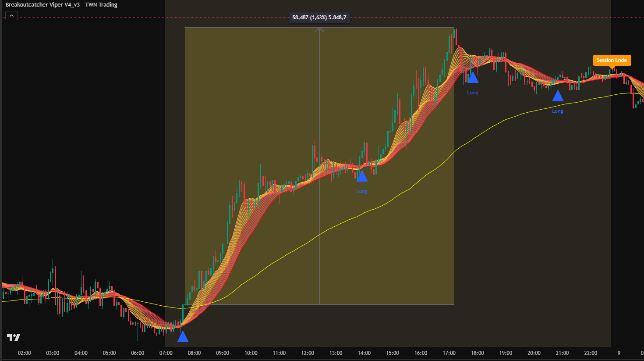The height and width of the screenshot is (361, 644).
Task: Click the 12:00 label on the time axis
Action: [308, 353]
